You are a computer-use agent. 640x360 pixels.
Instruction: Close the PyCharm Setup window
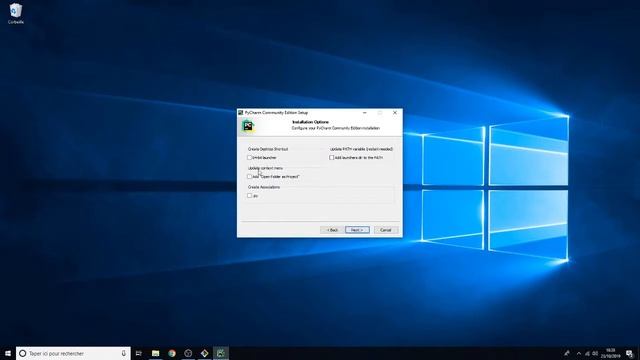pos(395,113)
